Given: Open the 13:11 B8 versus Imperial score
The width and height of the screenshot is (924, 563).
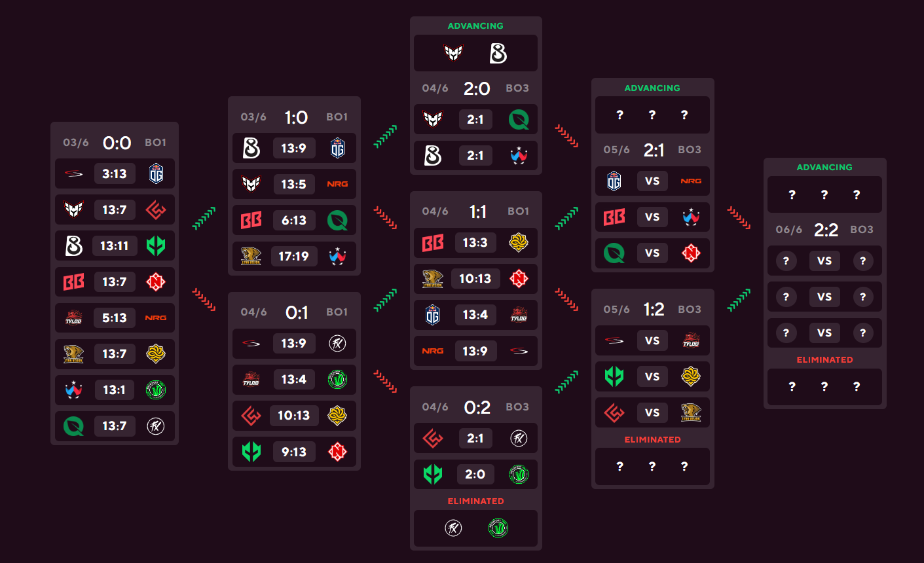Looking at the screenshot, I should (114, 245).
